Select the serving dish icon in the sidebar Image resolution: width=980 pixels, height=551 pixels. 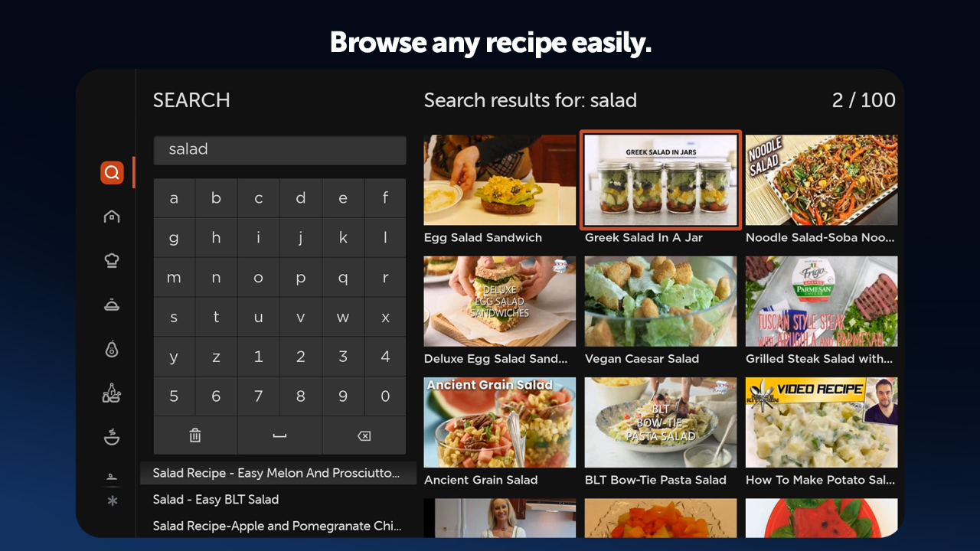click(112, 304)
